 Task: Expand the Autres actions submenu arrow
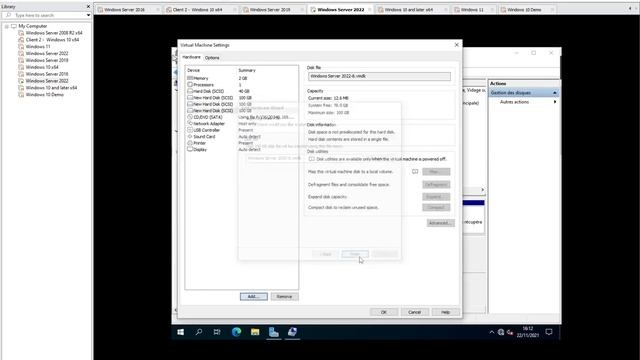click(555, 102)
